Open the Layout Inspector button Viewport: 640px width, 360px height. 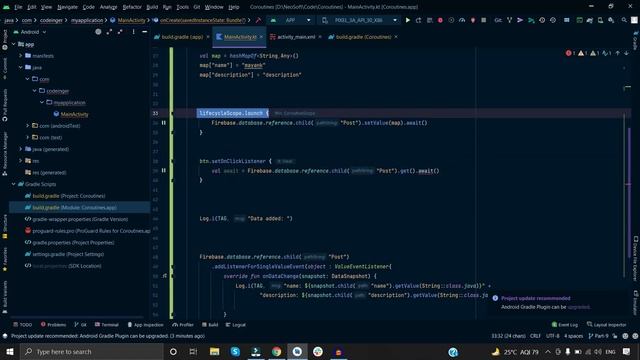[607, 325]
